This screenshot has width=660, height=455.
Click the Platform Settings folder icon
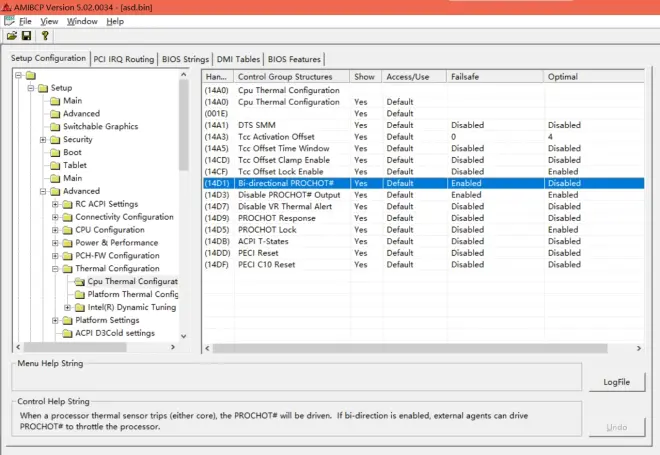point(67,321)
